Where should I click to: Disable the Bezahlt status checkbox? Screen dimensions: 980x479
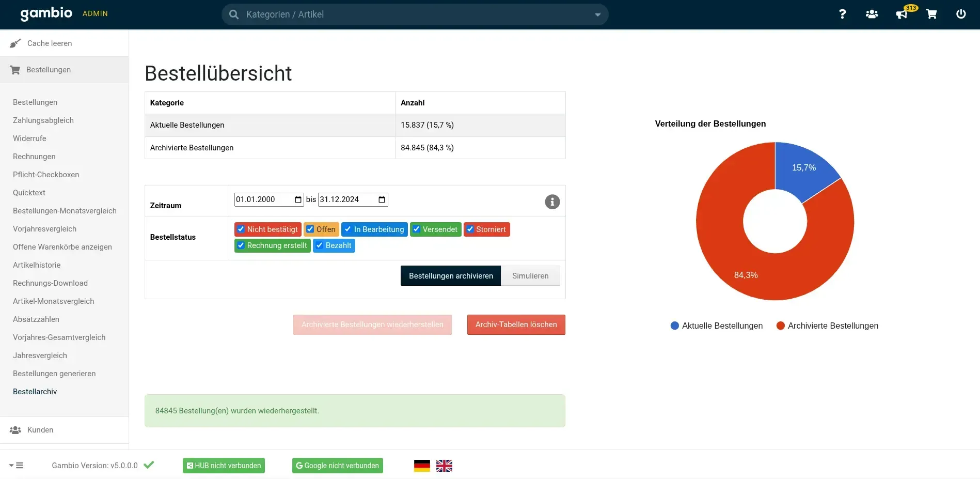pos(320,245)
